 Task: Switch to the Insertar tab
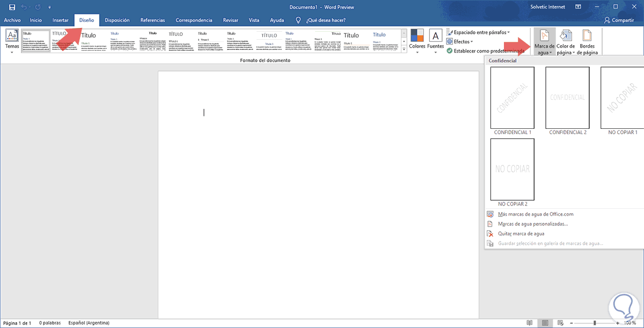(60, 20)
